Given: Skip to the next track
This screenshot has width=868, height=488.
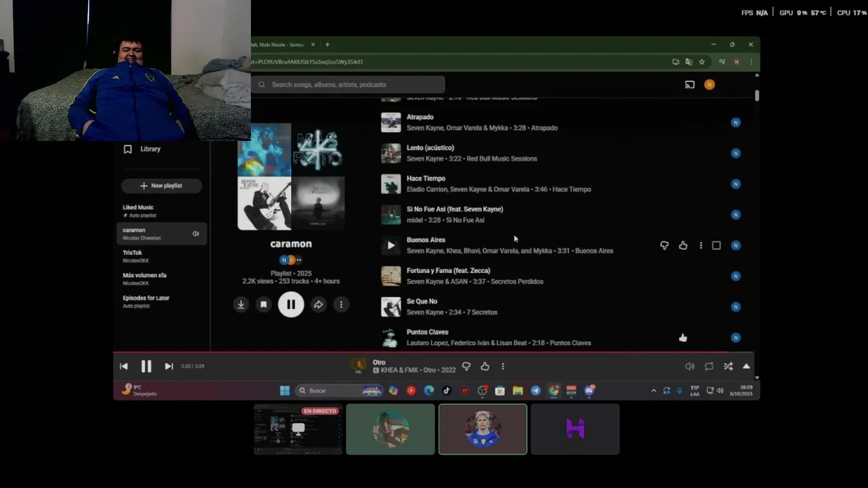Looking at the screenshot, I should click(x=169, y=366).
